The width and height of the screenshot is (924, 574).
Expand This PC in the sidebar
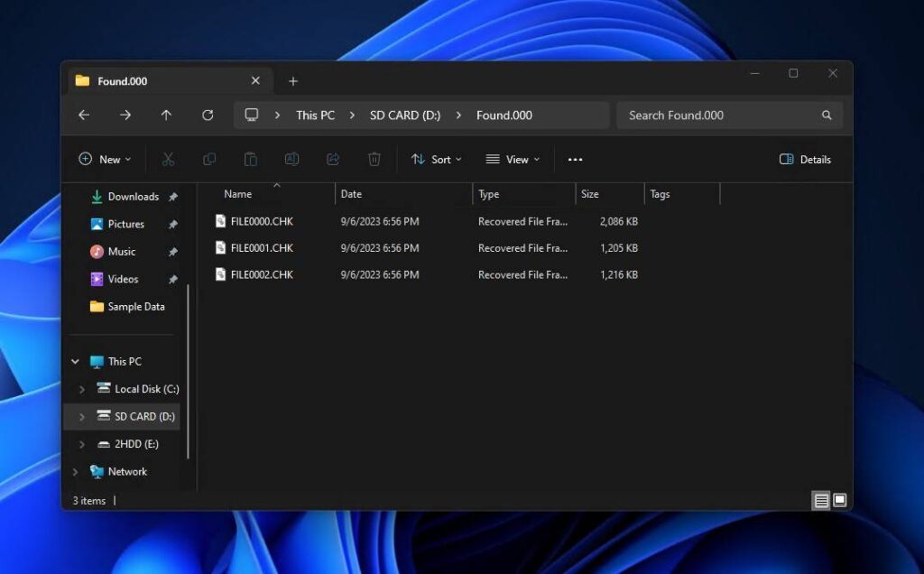tap(75, 361)
